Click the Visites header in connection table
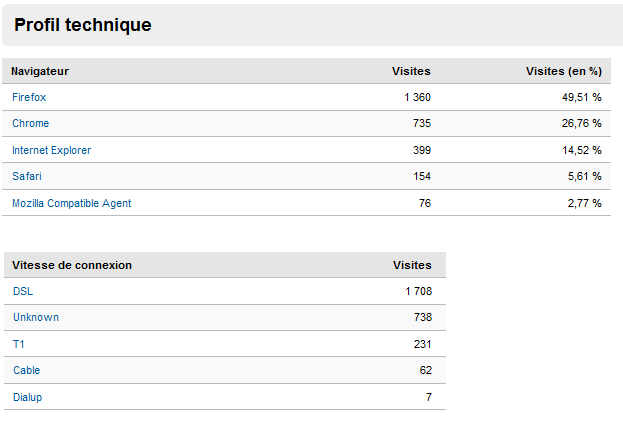This screenshot has width=623, height=435. [x=412, y=265]
